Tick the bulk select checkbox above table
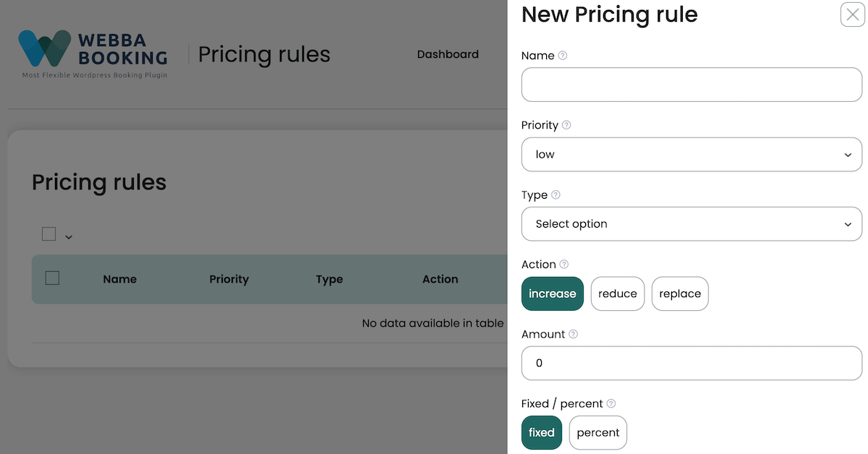This screenshot has height=454, width=868. click(48, 234)
